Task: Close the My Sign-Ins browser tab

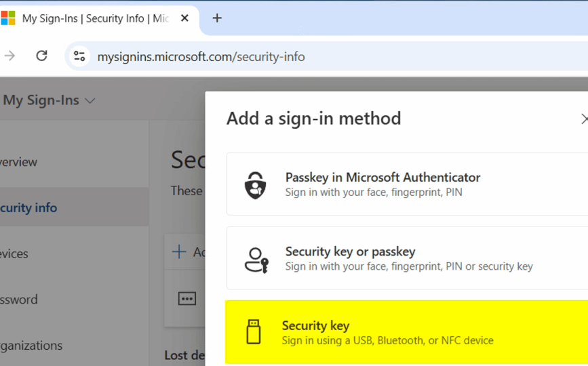Action: coord(184,18)
